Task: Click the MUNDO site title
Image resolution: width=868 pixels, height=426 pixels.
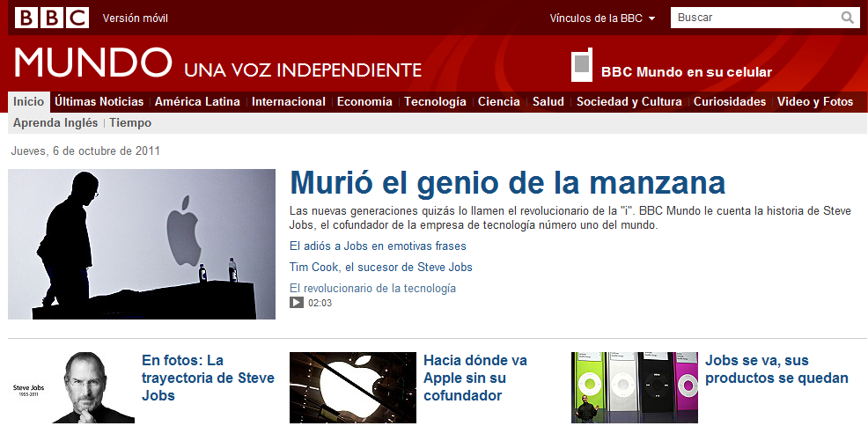Action: (93, 62)
